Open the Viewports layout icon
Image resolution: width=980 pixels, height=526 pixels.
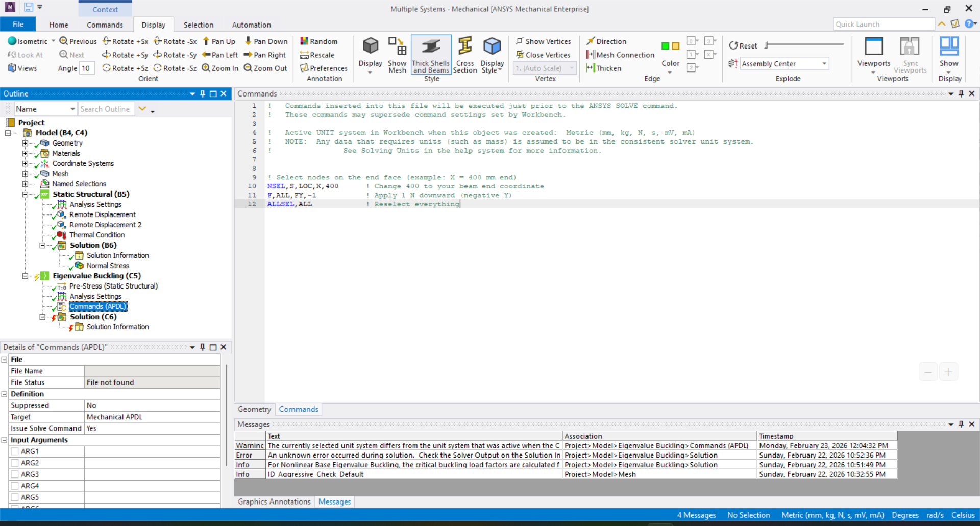tap(873, 47)
